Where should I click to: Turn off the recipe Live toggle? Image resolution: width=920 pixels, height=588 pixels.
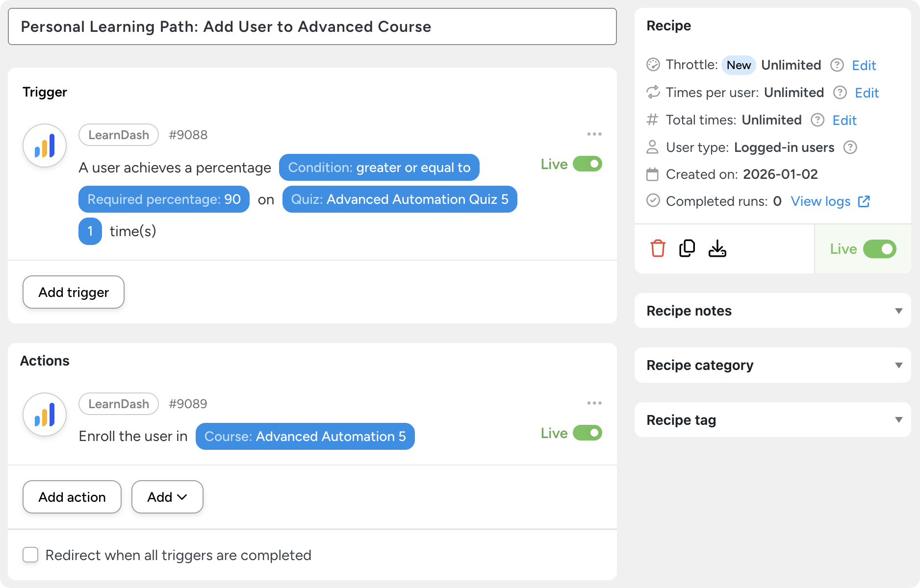(879, 249)
